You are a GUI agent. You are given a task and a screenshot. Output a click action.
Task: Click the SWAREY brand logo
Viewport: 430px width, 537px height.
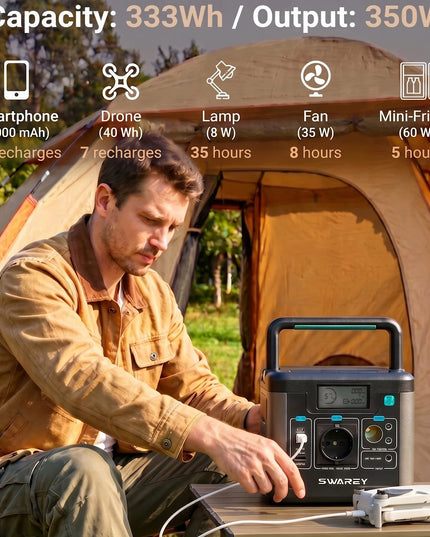(x=343, y=481)
